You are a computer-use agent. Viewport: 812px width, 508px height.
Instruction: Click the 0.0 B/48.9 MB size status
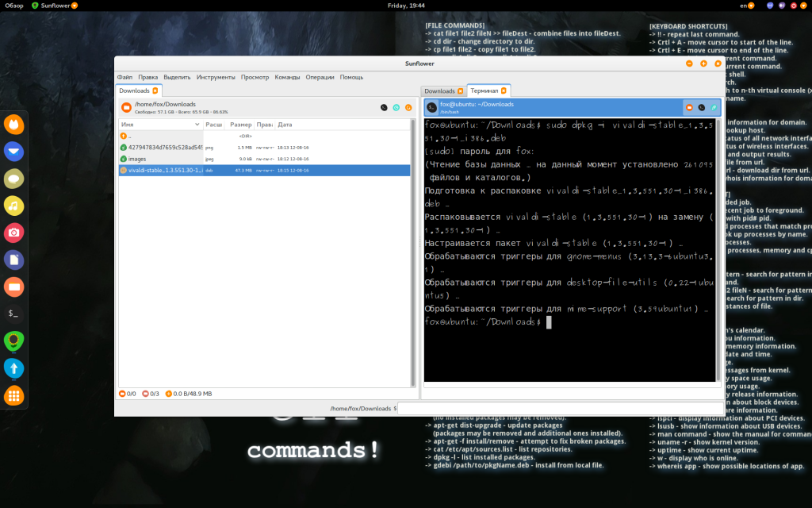(x=189, y=394)
